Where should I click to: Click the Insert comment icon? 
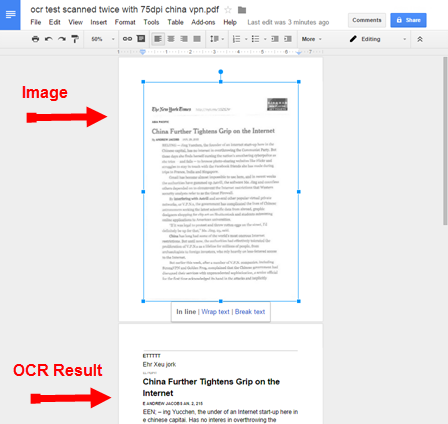pos(141,39)
